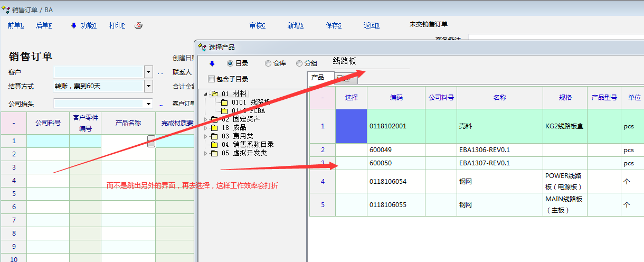
Task: Click the blue arrow icon in 选择产品 dialog
Action: 212,63
